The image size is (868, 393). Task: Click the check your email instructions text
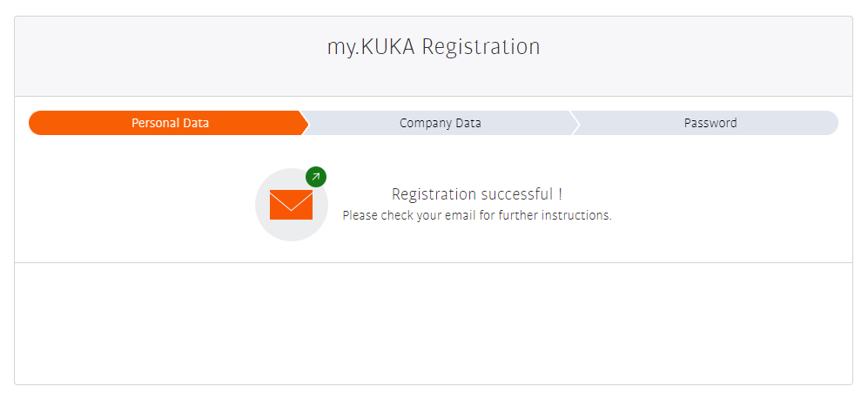point(476,215)
